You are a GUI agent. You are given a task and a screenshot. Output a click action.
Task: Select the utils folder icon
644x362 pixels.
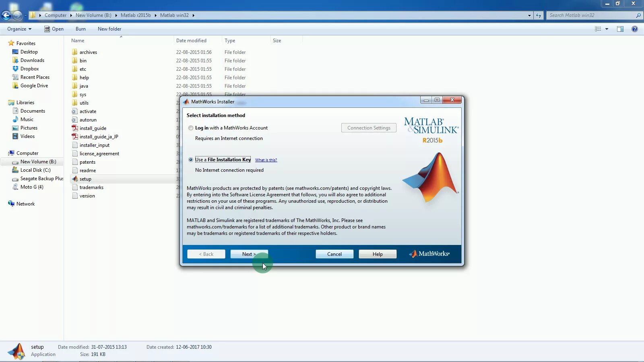[75, 103]
